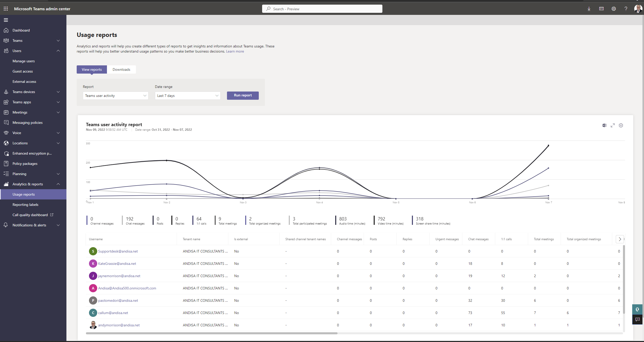Click the Run report button
644x342 pixels.
pyautogui.click(x=243, y=95)
